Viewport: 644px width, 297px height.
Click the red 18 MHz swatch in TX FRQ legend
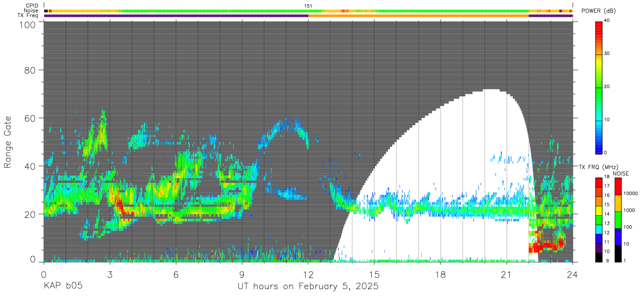[599, 182]
